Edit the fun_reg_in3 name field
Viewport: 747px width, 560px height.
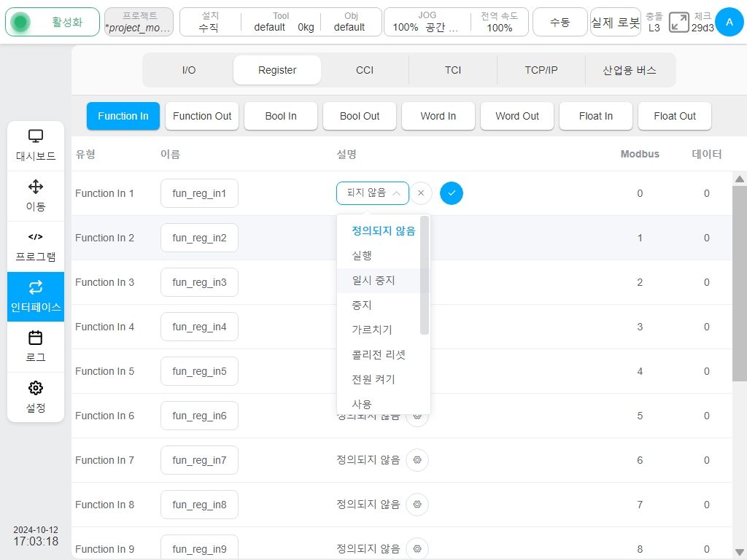tap(199, 282)
